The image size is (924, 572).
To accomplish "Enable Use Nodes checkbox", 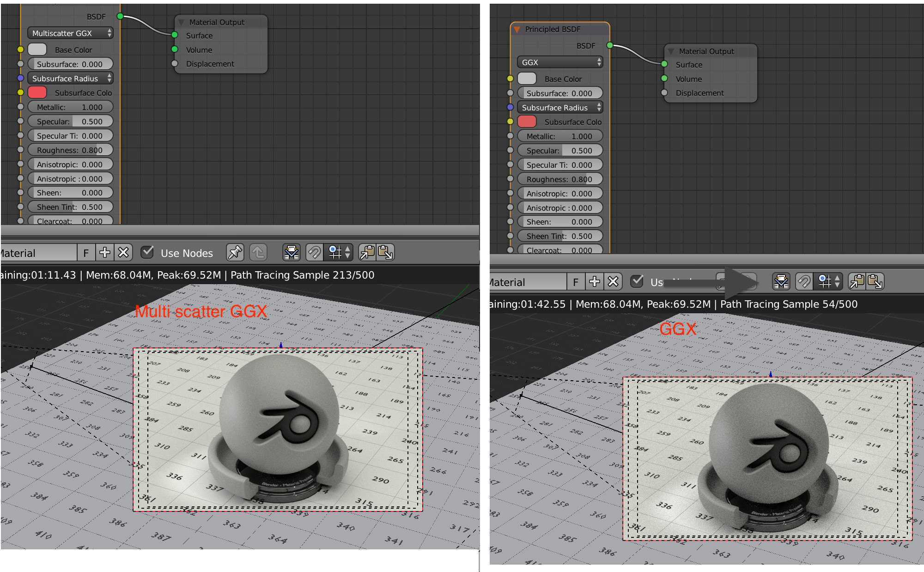I will 147,252.
